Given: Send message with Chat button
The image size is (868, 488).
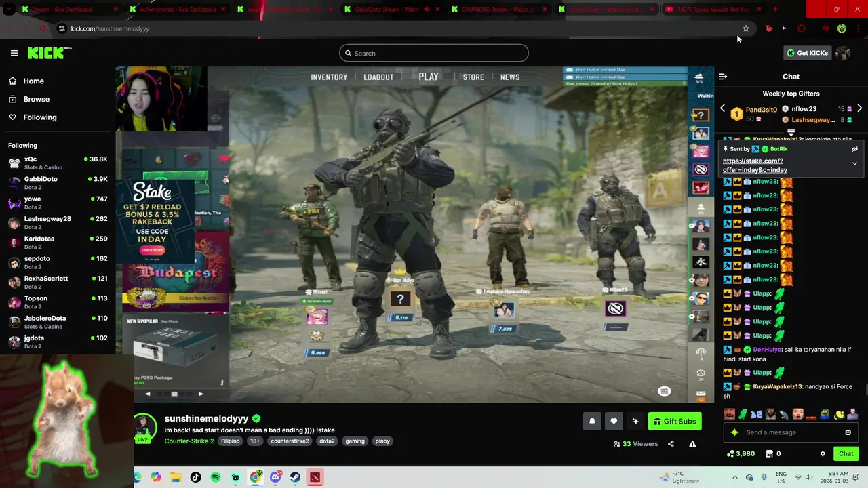Looking at the screenshot, I should (x=846, y=454).
